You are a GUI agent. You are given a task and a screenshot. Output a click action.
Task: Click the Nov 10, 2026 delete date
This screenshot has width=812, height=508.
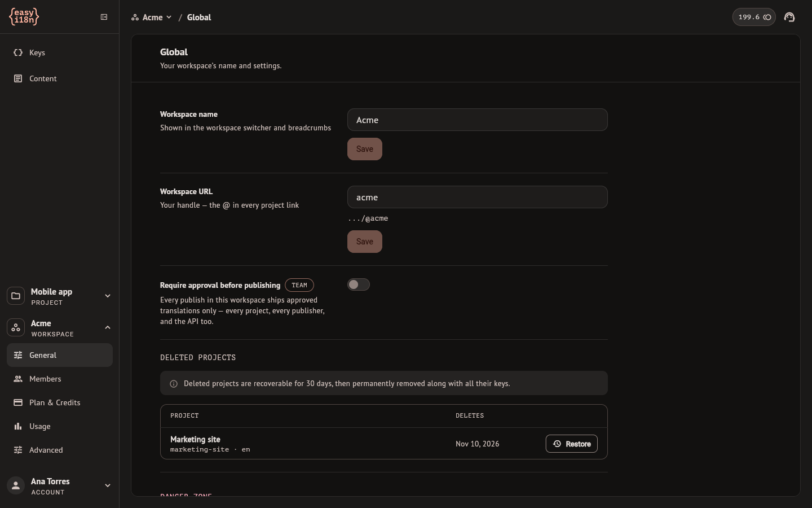click(477, 444)
